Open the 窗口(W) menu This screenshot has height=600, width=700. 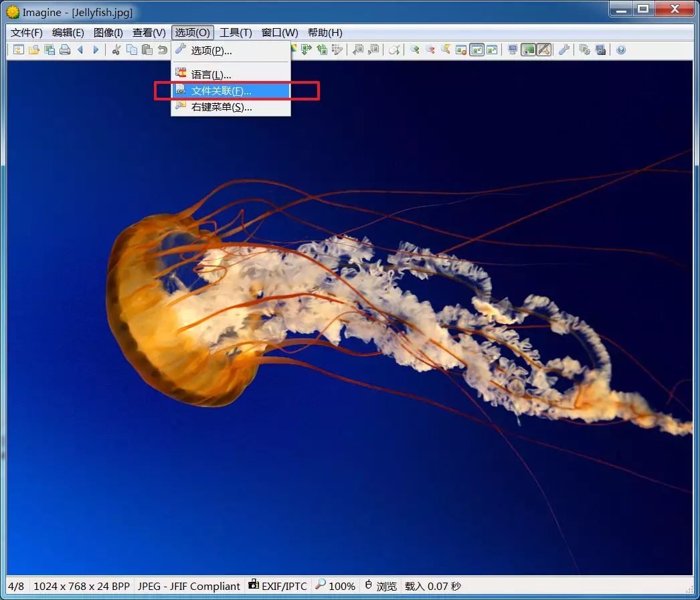pos(280,33)
